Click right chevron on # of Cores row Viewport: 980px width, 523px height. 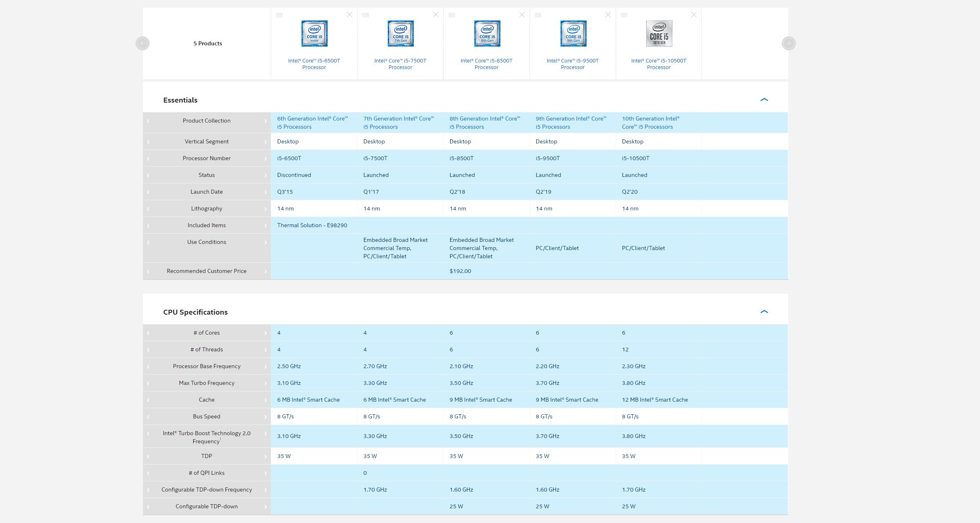click(266, 333)
